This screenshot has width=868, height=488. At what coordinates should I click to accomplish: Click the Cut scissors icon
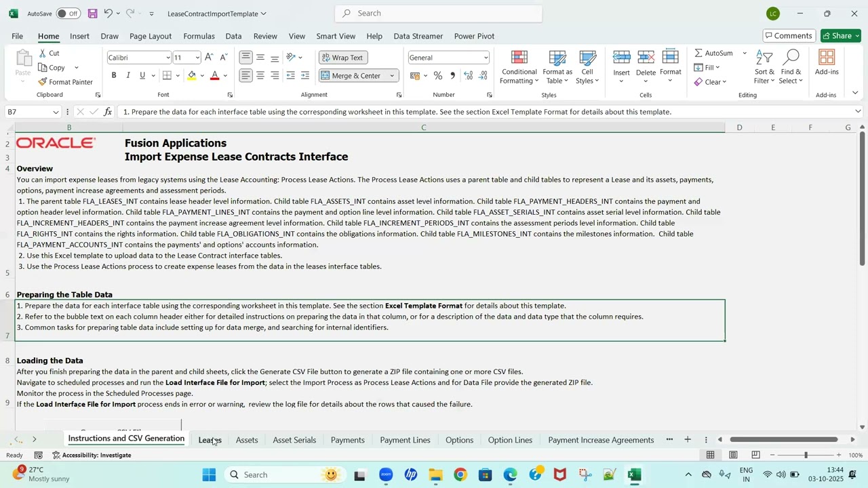[x=43, y=53]
